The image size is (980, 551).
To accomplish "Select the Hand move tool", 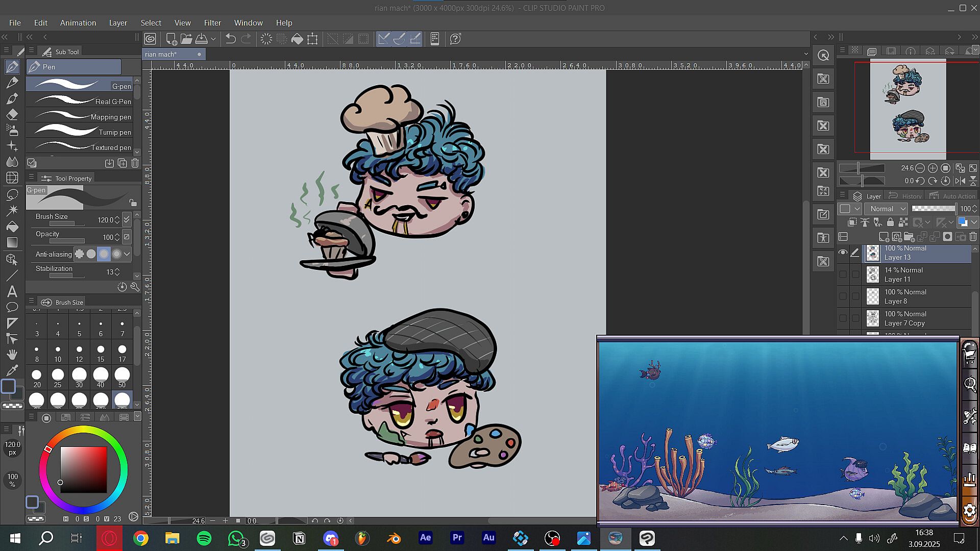I will 12,354.
